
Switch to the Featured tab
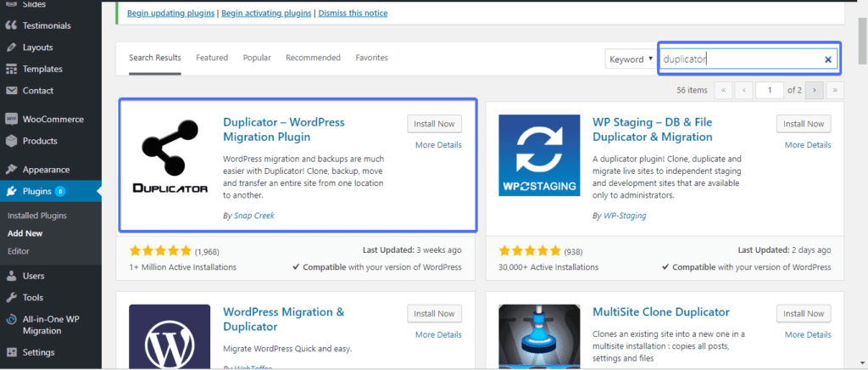212,58
